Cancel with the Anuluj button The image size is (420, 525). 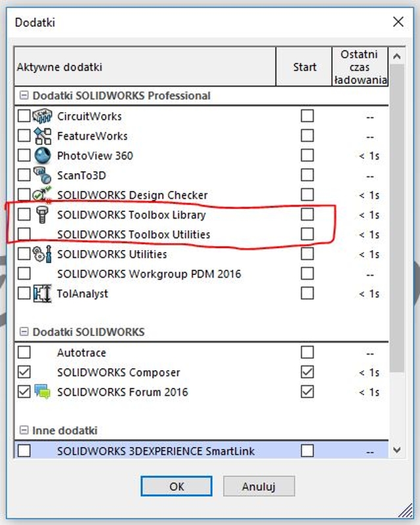tap(259, 486)
